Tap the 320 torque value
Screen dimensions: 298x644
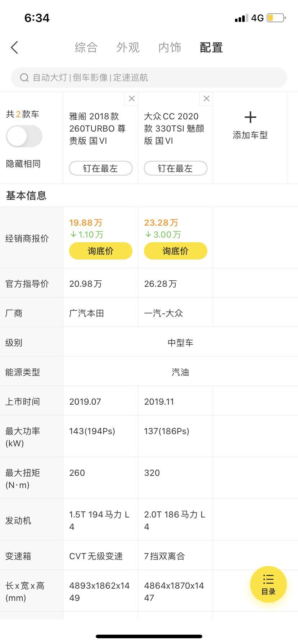[x=152, y=473]
